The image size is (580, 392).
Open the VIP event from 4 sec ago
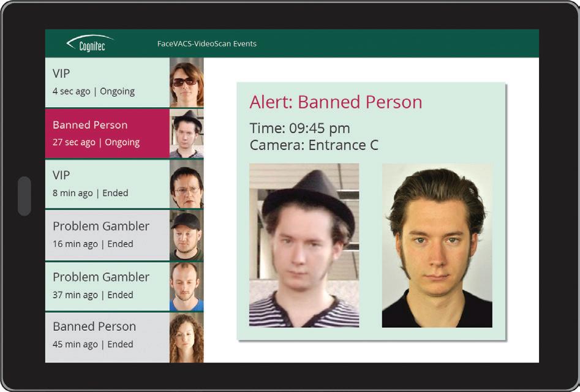[124, 82]
